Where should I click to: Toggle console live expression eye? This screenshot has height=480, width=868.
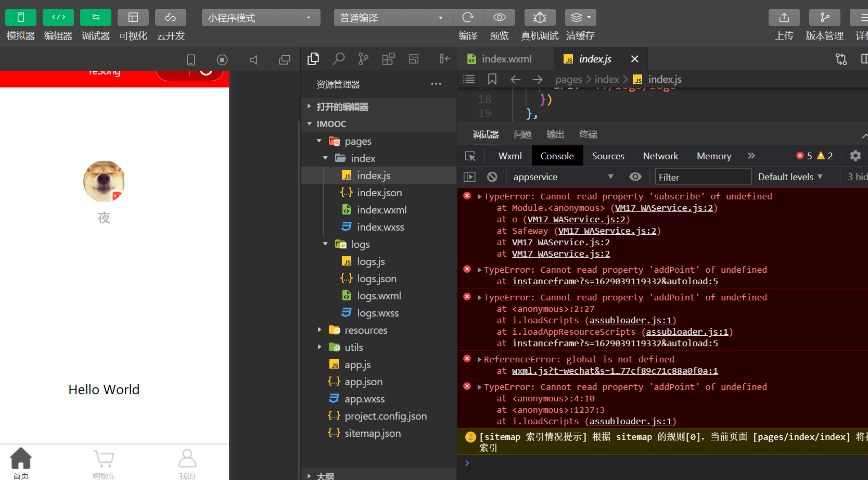click(x=635, y=176)
